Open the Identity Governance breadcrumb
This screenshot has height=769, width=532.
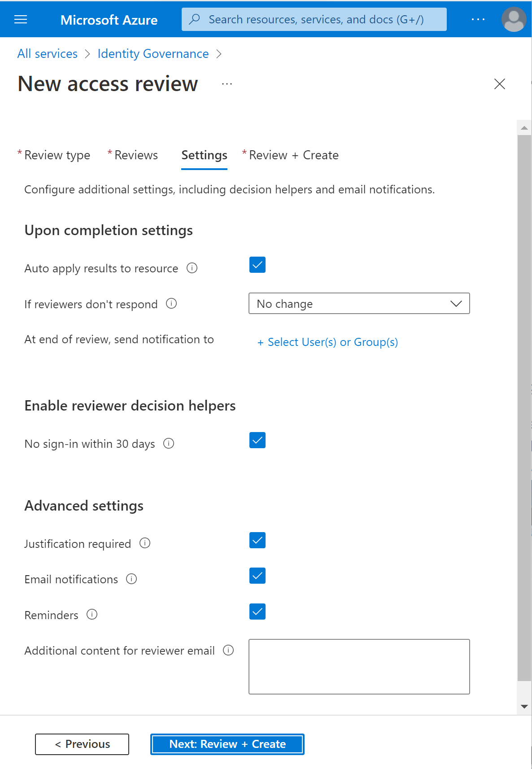coord(153,54)
